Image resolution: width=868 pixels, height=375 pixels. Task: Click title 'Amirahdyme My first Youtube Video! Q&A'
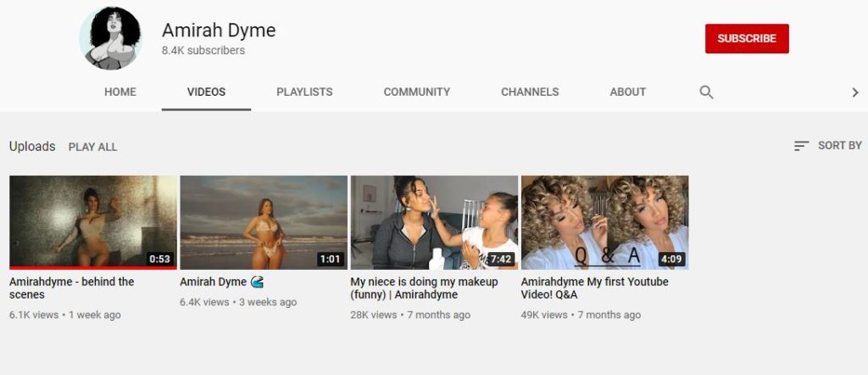[x=594, y=288]
